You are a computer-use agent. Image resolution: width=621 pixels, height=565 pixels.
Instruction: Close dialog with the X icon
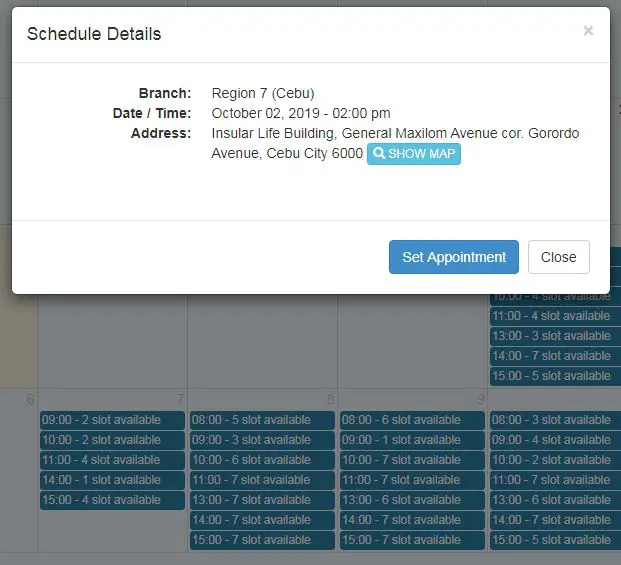[x=588, y=30]
